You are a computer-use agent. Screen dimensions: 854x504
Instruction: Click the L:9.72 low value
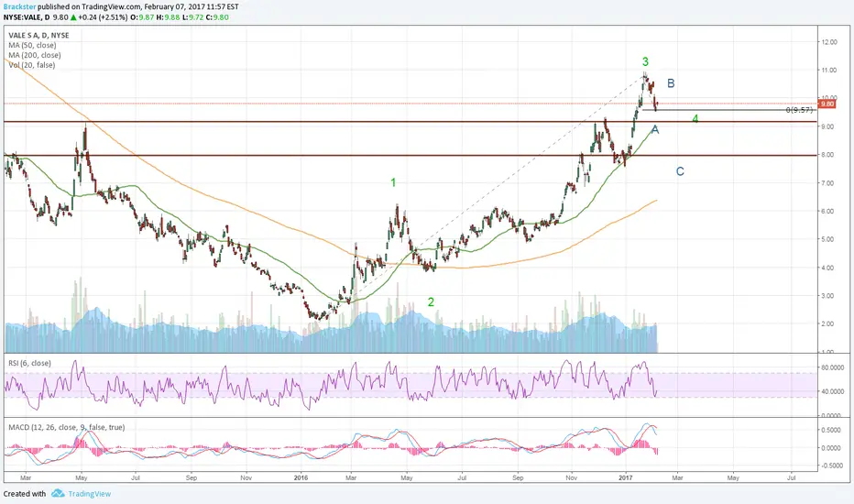point(193,17)
